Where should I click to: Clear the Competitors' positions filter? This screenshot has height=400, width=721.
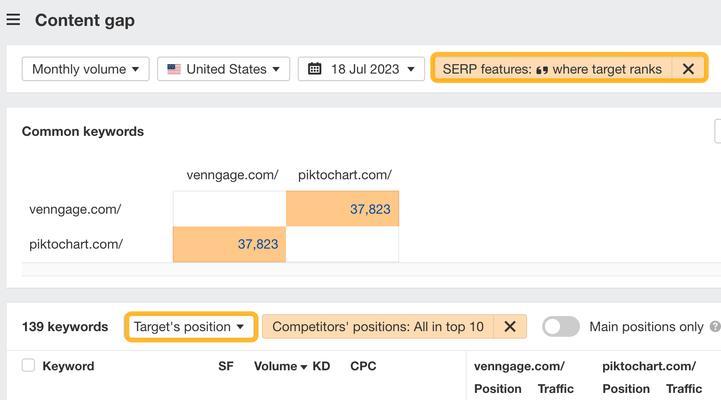509,326
